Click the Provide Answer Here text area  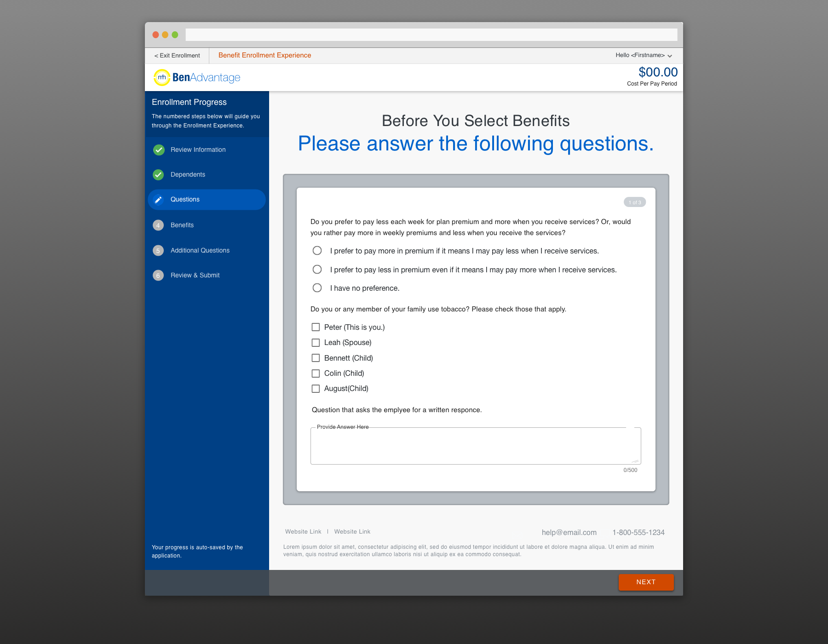pyautogui.click(x=476, y=446)
